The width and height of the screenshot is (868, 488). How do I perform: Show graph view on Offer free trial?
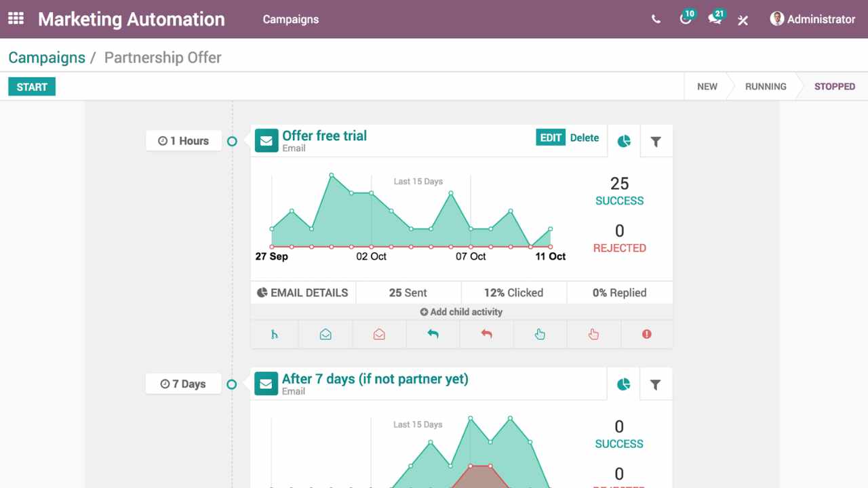(x=624, y=141)
